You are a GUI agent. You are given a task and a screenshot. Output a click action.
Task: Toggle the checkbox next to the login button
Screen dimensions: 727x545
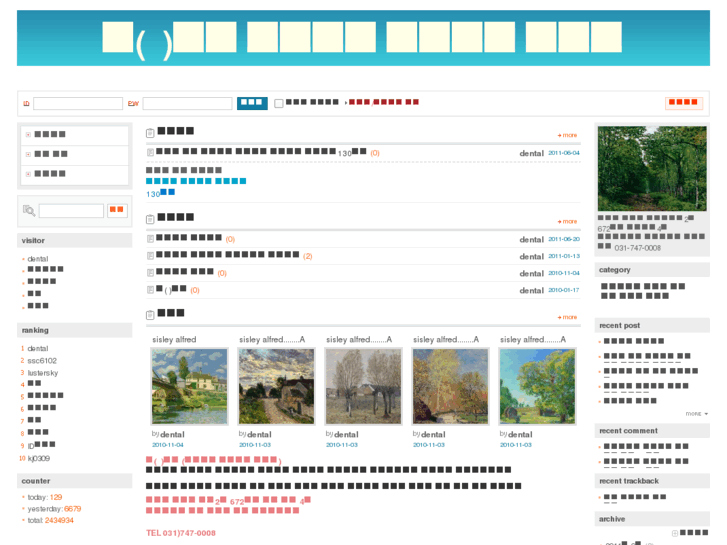point(279,103)
